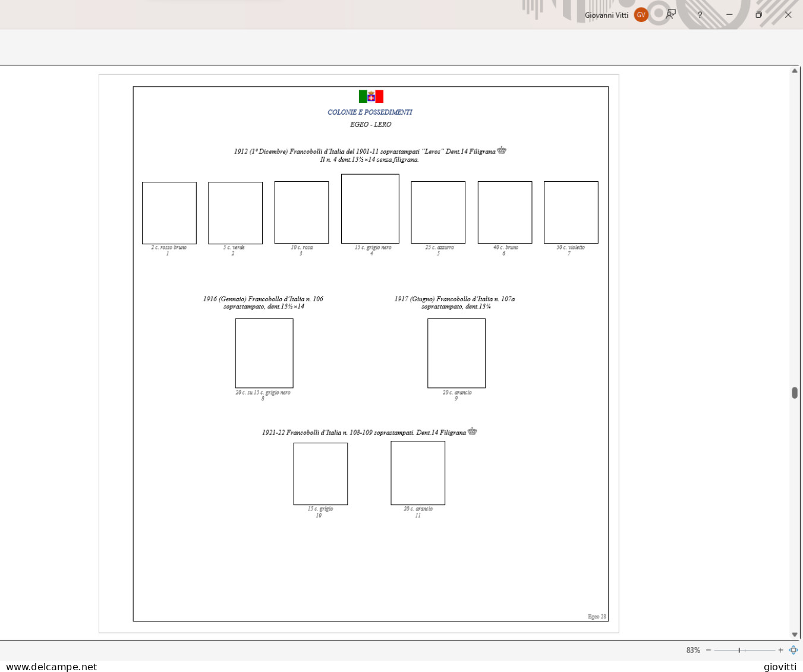Click 'Egeo 28' page label
803x672 pixels.
(x=597, y=616)
